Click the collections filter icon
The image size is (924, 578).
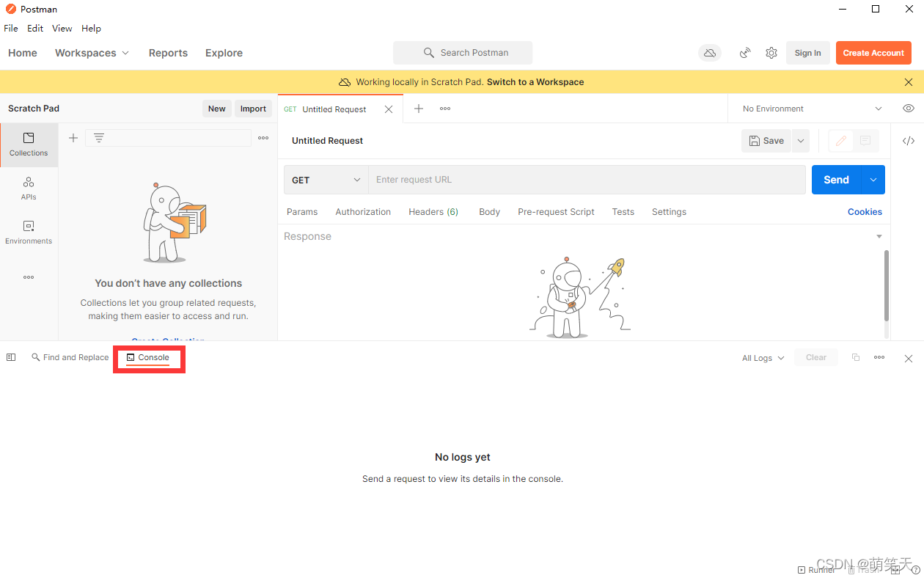coord(99,138)
